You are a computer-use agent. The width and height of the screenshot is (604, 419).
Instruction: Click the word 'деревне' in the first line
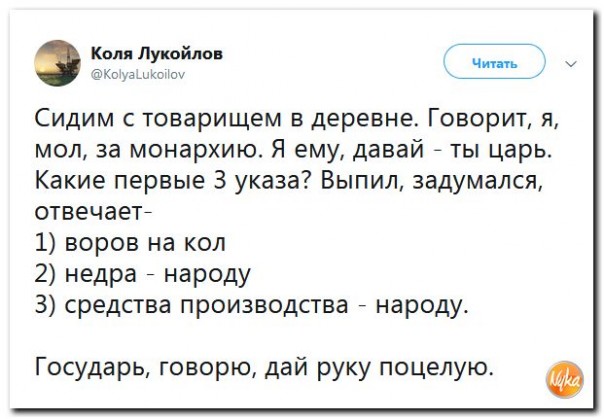[366, 120]
